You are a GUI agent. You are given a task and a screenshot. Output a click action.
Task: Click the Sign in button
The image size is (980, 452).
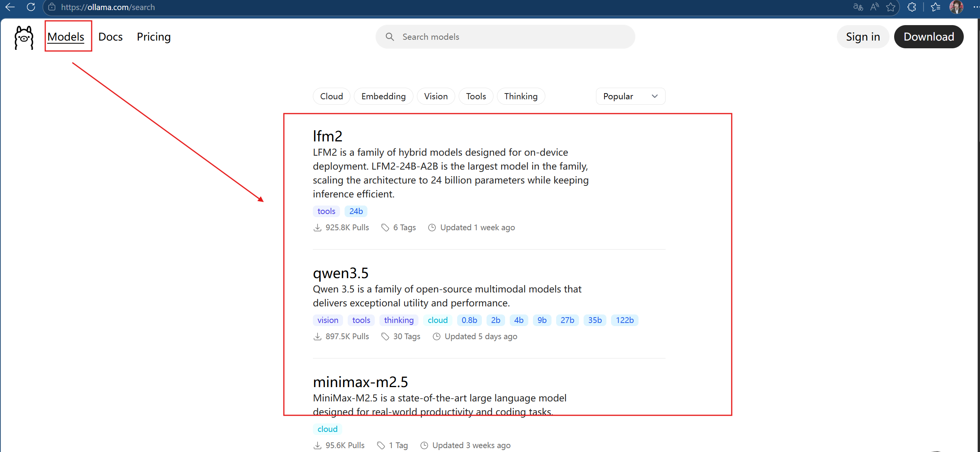click(862, 37)
